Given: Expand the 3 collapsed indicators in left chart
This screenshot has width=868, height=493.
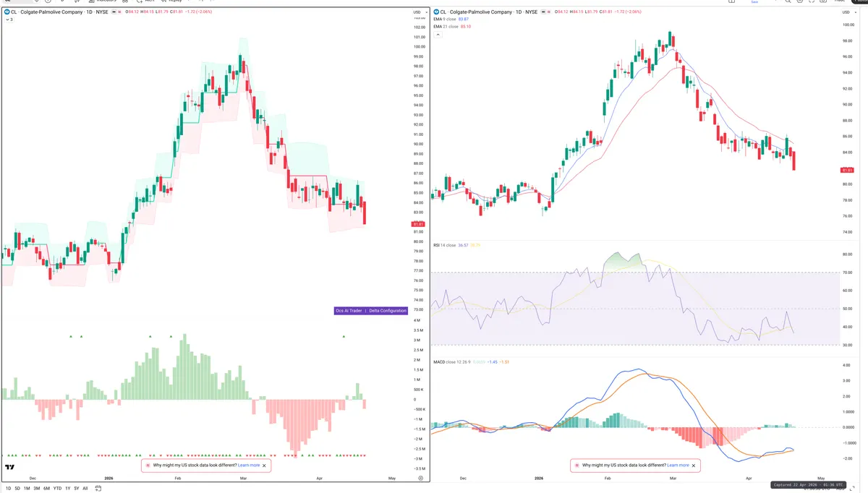Looking at the screenshot, I should click(9, 20).
